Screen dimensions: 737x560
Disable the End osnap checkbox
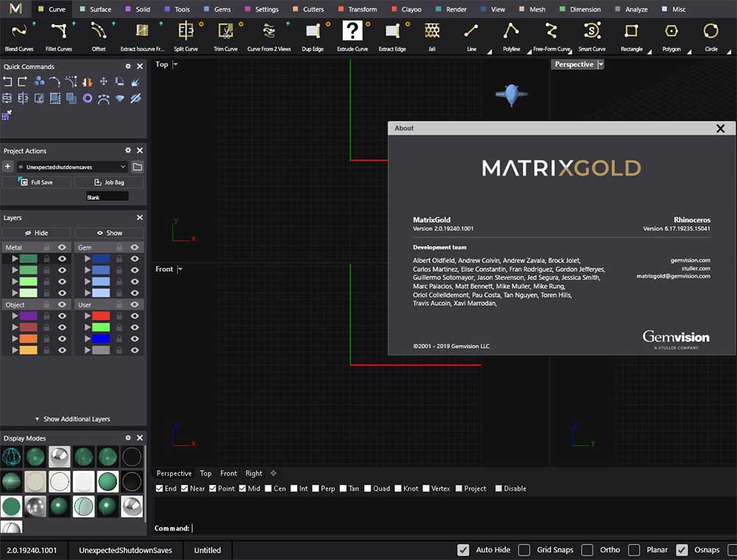[160, 488]
